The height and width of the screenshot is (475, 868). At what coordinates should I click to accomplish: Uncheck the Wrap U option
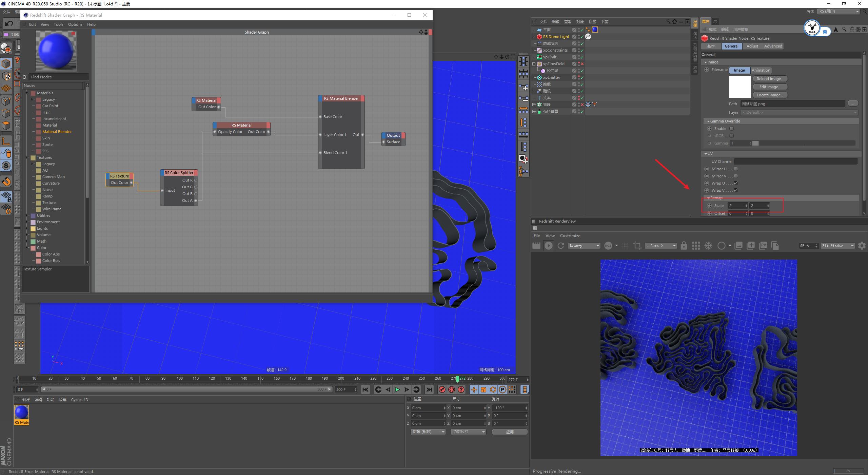pos(736,183)
